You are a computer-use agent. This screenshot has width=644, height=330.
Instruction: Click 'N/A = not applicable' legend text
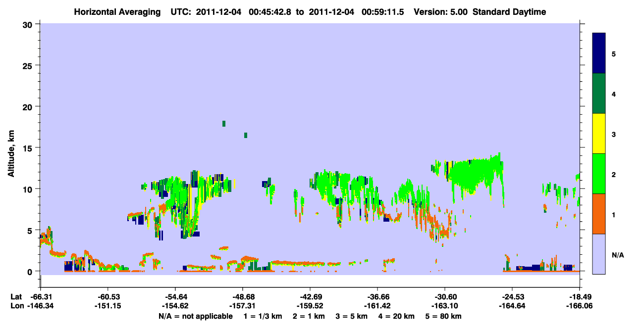195,316
